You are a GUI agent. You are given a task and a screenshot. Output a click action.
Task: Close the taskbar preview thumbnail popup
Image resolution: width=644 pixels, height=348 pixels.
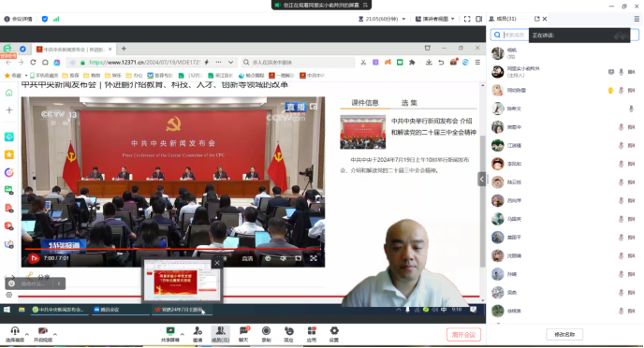click(217, 263)
